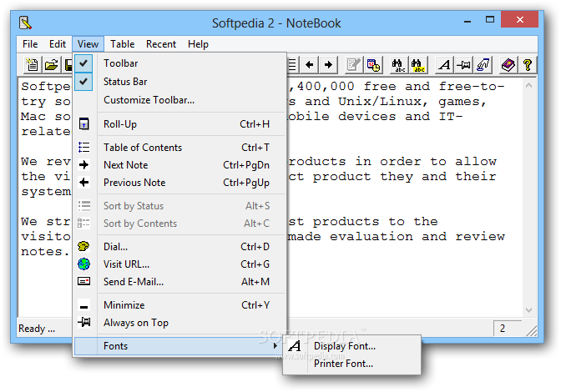Screen dimensions: 561x392
Task: Click the purple help book toolbar icon
Action: pos(508,65)
